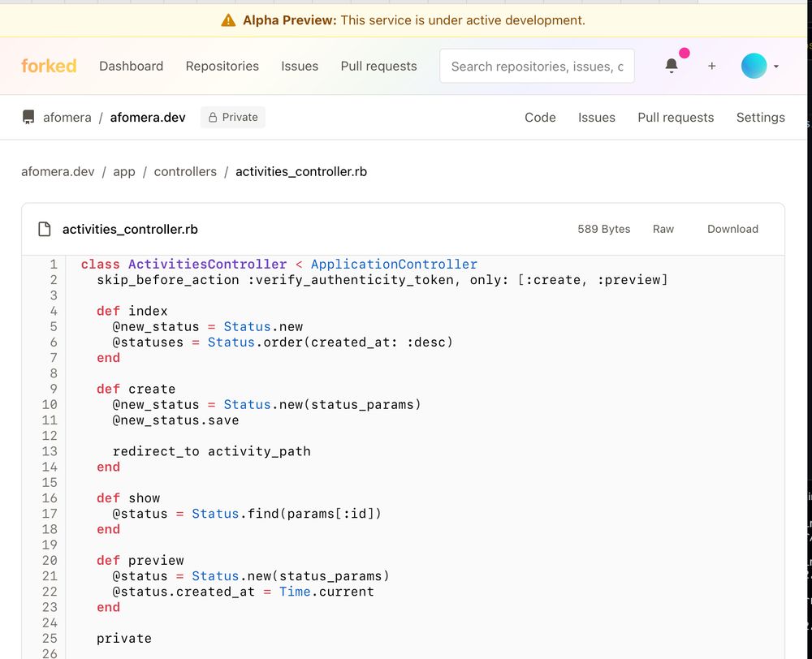
Task: Click the plus create-new icon
Action: pos(712,67)
